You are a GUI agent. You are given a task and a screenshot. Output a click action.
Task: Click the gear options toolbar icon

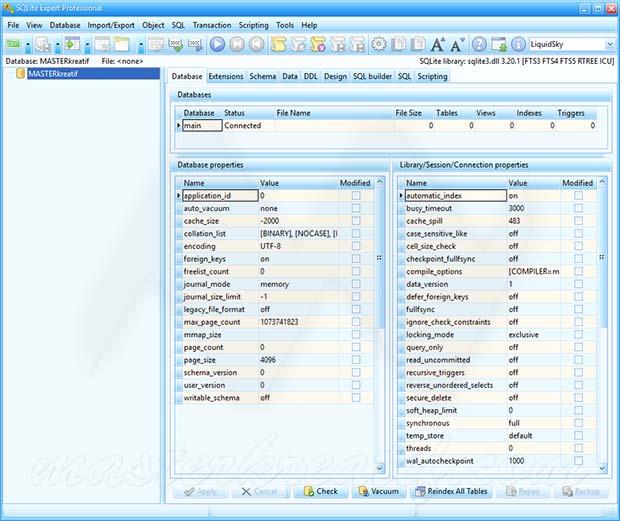(379, 44)
